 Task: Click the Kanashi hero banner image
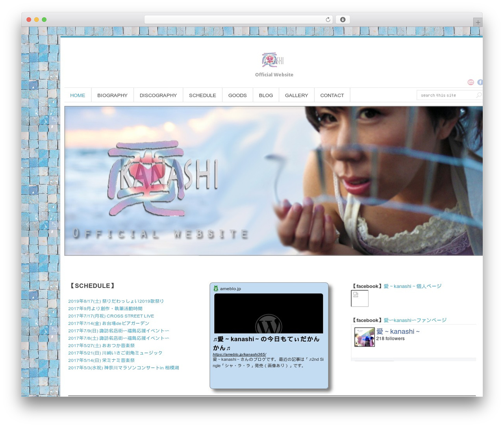(273, 181)
